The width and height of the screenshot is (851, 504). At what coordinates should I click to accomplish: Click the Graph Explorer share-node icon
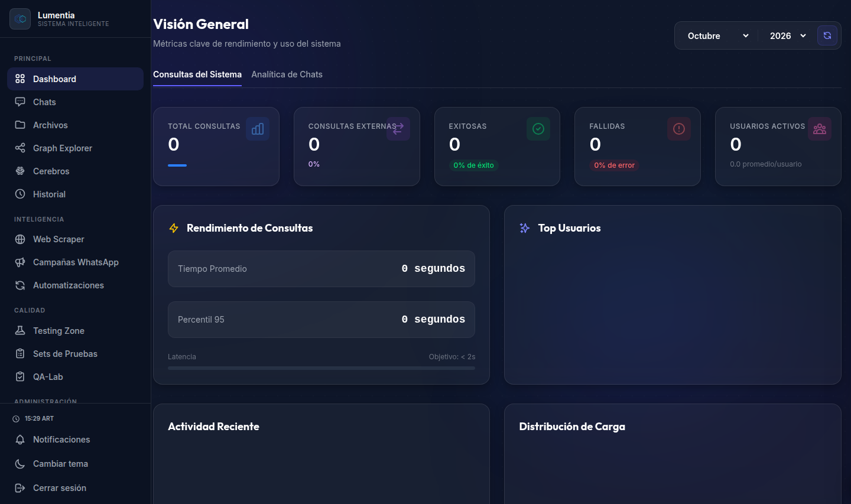(x=20, y=148)
